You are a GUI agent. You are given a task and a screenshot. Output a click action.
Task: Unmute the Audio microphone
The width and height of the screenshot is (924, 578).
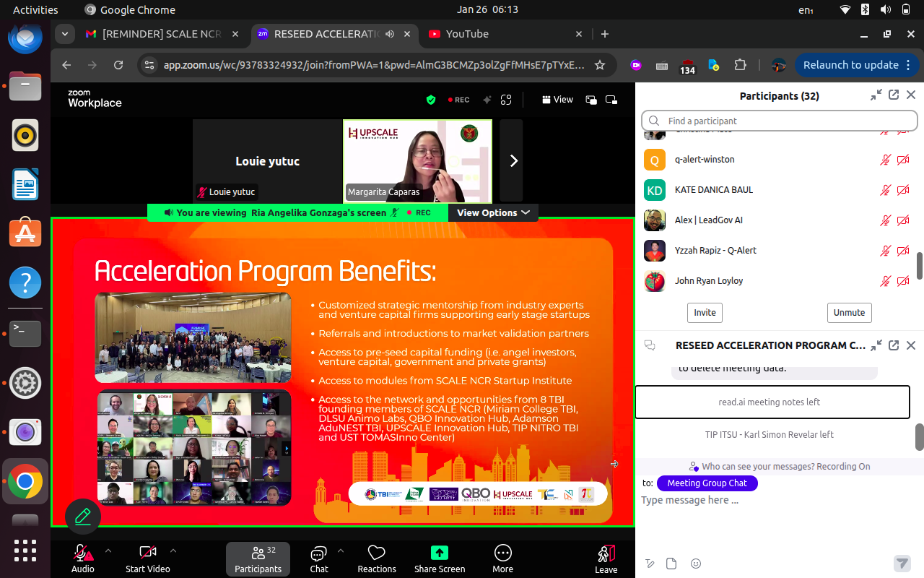point(82,553)
